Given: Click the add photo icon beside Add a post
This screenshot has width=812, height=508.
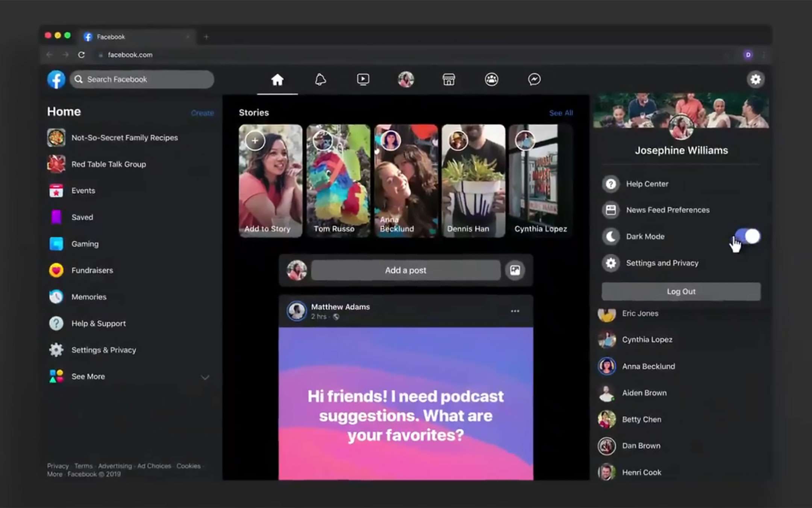Looking at the screenshot, I should click(515, 270).
